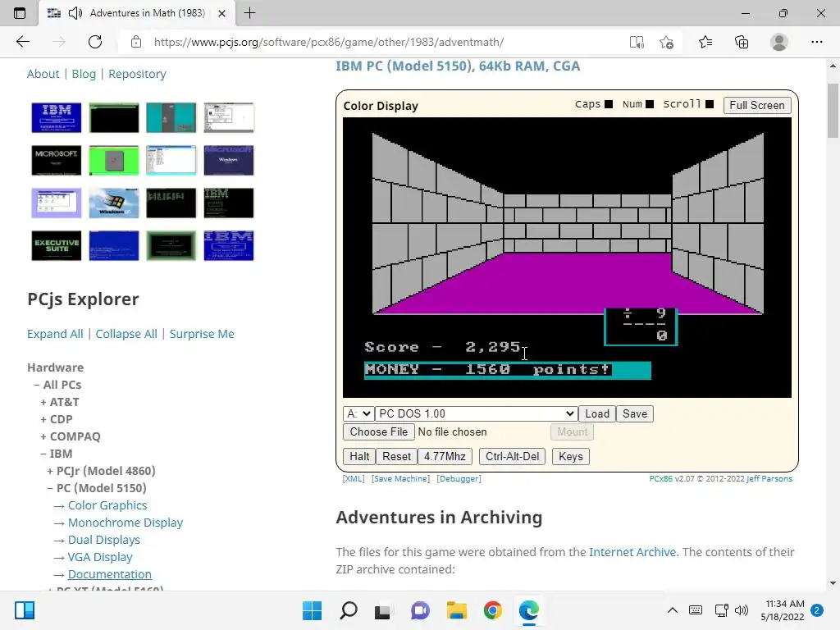This screenshot has width=840, height=630.
Task: Open the VGA Display tree link
Action: tap(100, 557)
